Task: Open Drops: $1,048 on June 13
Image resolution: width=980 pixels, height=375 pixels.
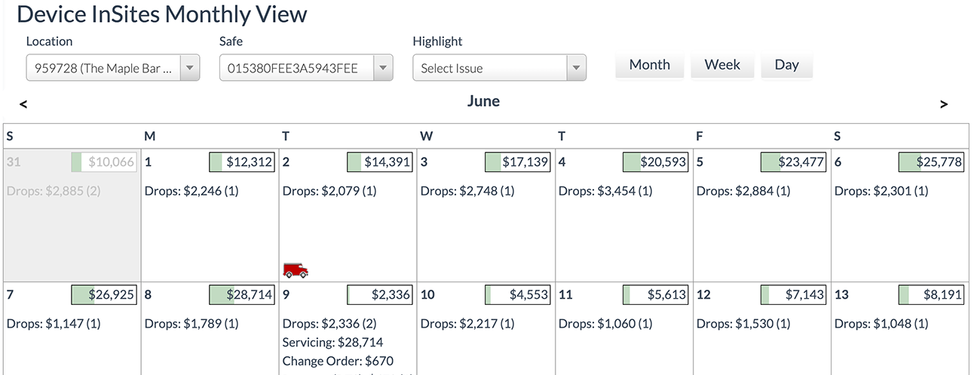Action: coord(881,324)
